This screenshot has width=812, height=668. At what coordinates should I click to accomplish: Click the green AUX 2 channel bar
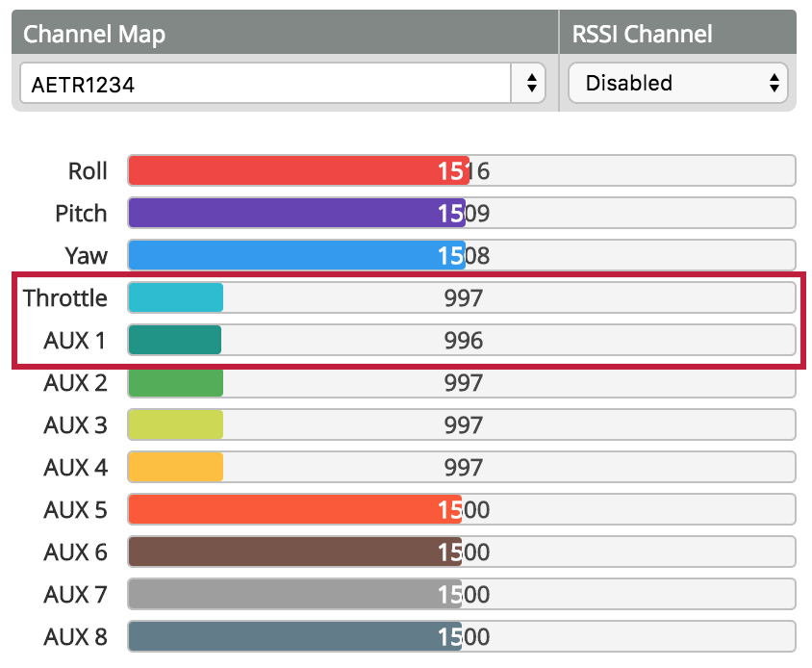click(176, 383)
